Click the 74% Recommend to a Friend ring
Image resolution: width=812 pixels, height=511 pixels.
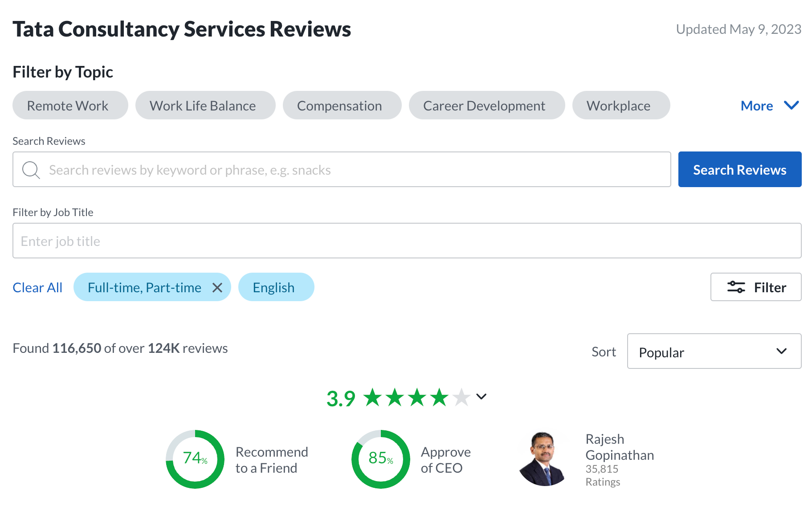tap(195, 459)
